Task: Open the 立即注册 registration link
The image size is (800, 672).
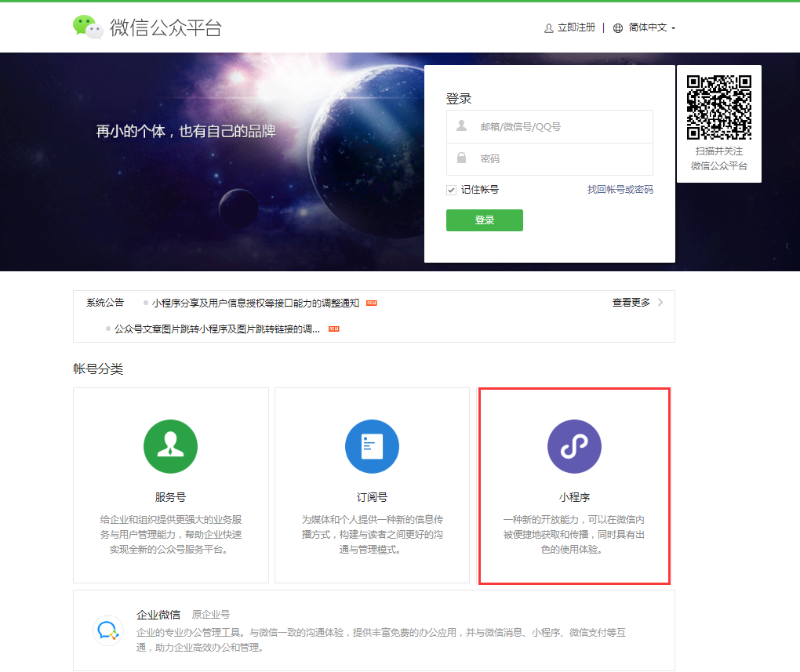Action: point(576,27)
